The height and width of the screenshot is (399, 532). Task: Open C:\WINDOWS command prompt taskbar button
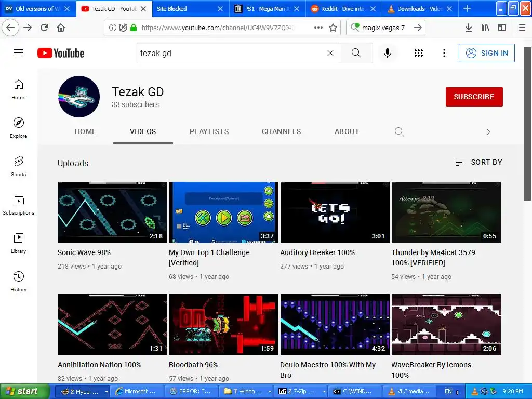pos(355,392)
